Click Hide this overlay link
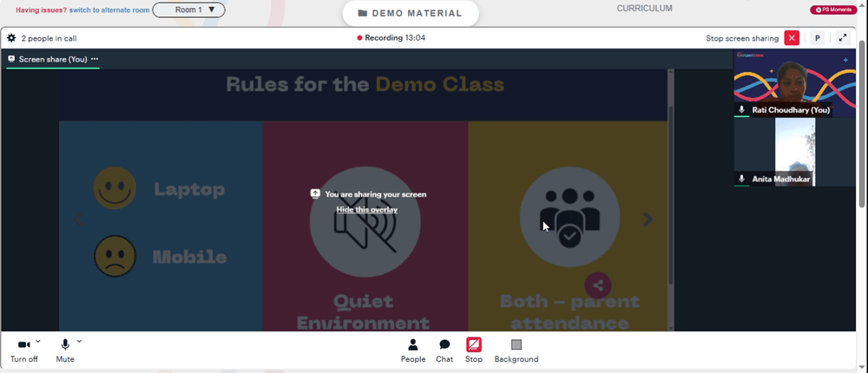 (x=367, y=209)
